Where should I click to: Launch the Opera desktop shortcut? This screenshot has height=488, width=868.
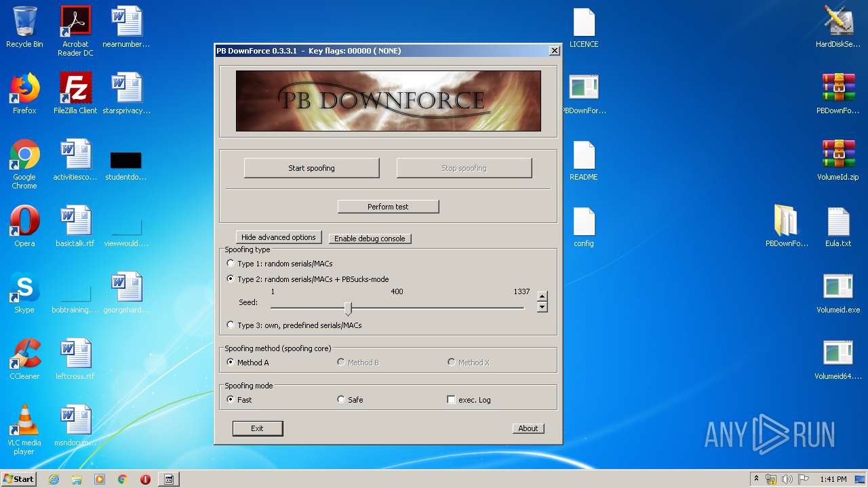[24, 226]
